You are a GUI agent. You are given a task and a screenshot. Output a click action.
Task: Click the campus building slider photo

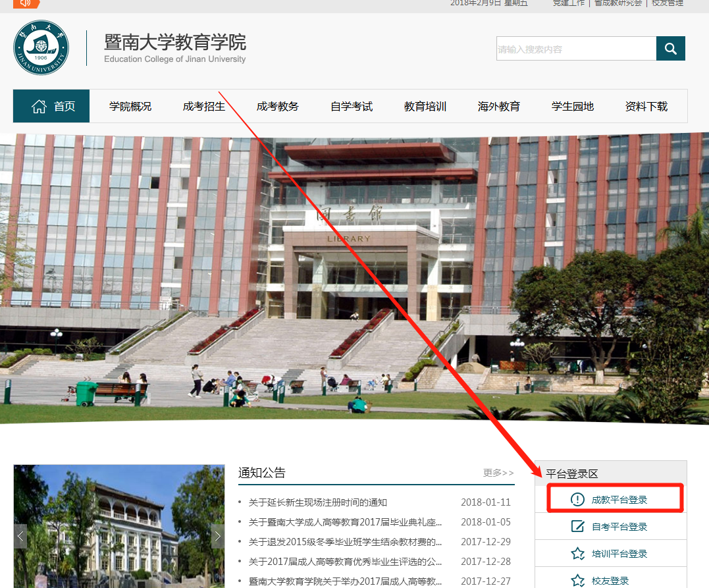(x=119, y=526)
